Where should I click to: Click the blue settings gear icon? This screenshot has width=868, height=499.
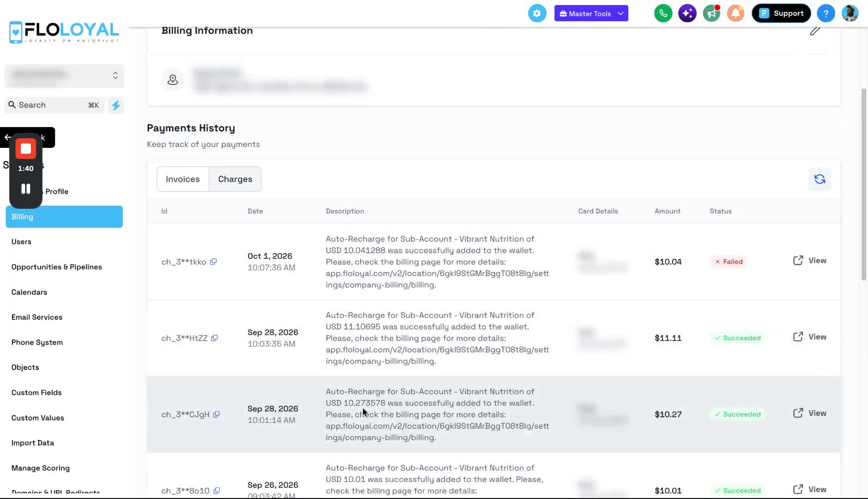[537, 13]
